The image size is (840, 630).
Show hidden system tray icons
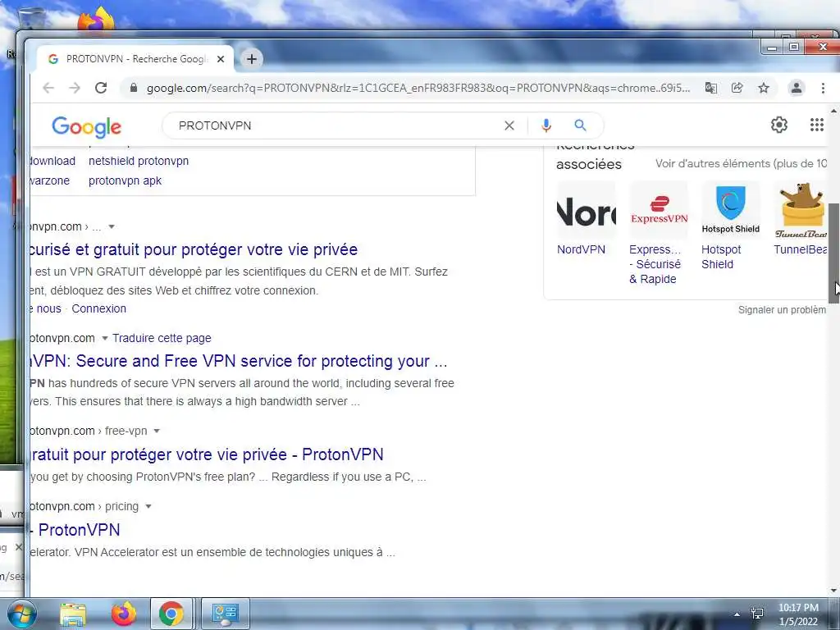737,614
